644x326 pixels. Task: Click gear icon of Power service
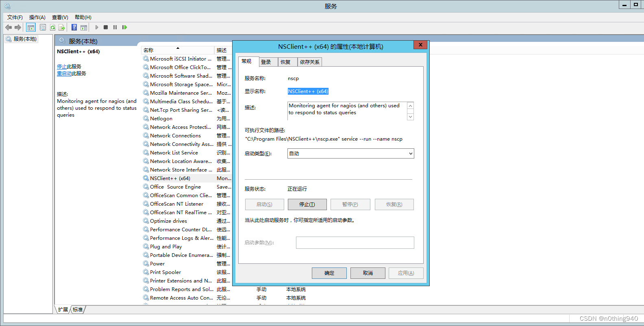coord(146,263)
